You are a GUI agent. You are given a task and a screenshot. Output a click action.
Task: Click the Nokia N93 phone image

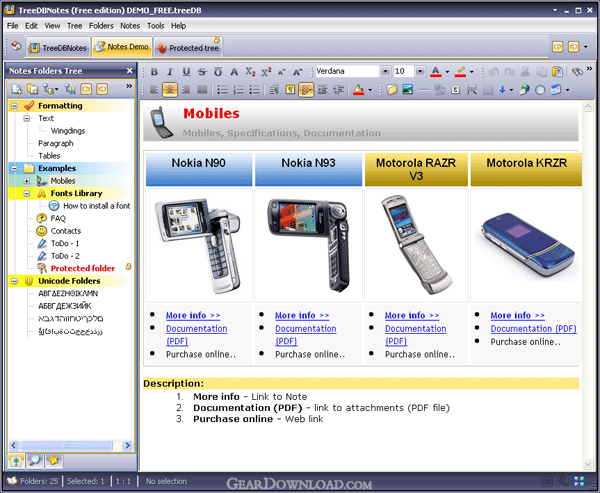tap(308, 245)
